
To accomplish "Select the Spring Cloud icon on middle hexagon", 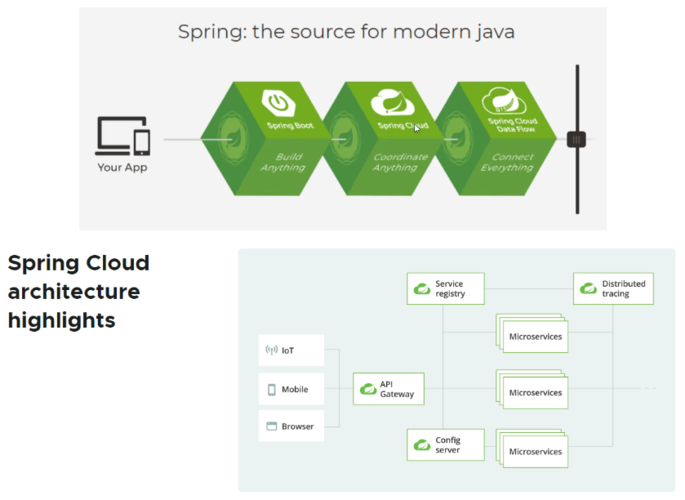I will click(x=388, y=102).
